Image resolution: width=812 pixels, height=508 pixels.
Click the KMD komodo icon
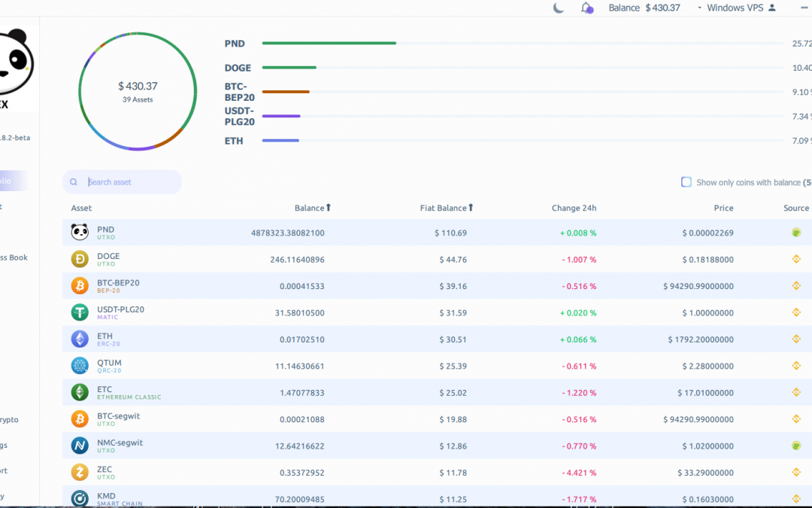(x=80, y=498)
